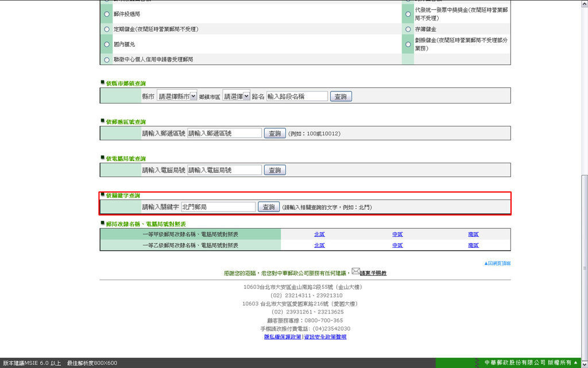This screenshot has width=588, height=368.
Task: Click 查詢 button for keyword search
Action: tap(269, 207)
